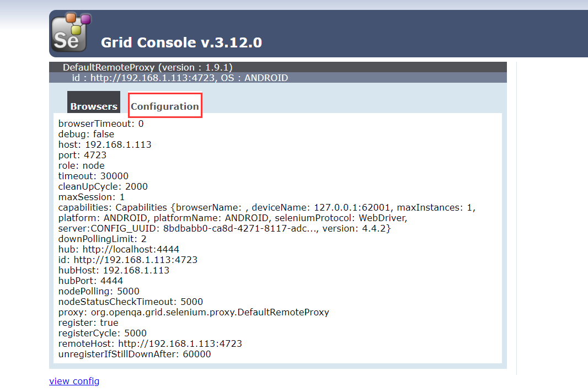Click the host: 192.168.1.113 entry
This screenshot has width=588, height=392.
pos(105,145)
